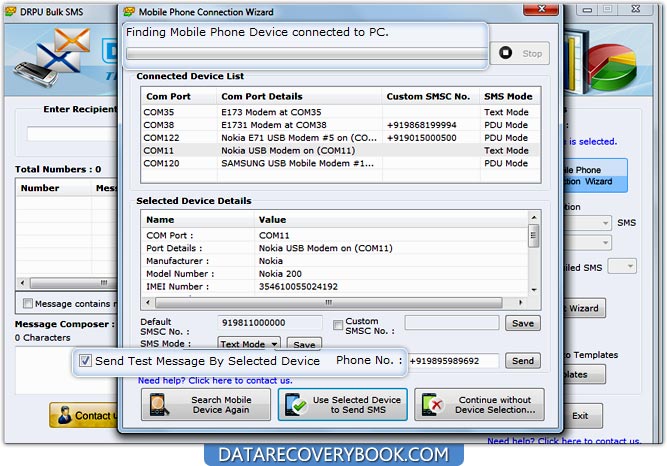Click the red cross phone icon
Screen dimensions: 667x466
click(432, 404)
